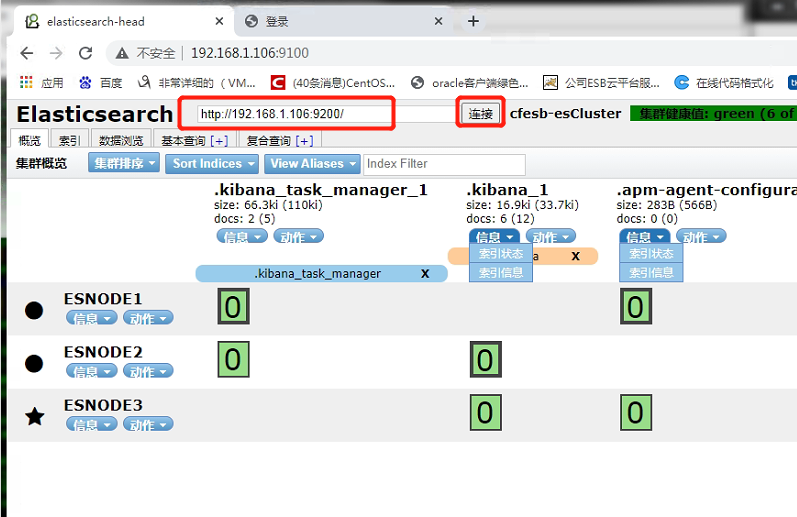This screenshot has height=517, width=797.
Task: Click the ESNODE3 master star icon
Action: click(35, 416)
